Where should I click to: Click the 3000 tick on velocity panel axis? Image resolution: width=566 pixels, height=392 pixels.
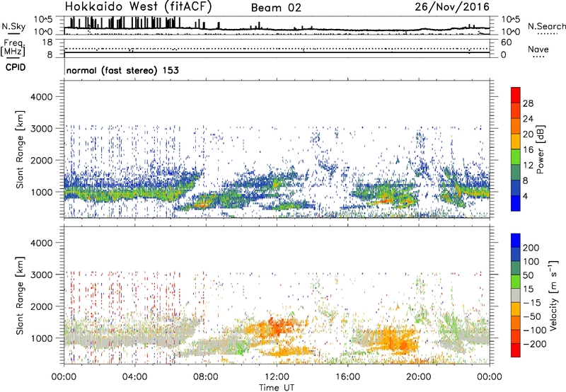[x=42, y=275]
